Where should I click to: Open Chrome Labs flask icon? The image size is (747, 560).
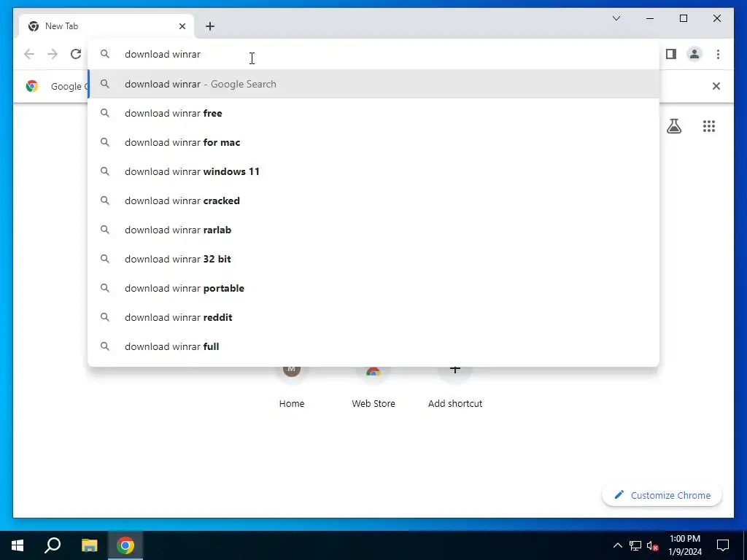coord(673,126)
